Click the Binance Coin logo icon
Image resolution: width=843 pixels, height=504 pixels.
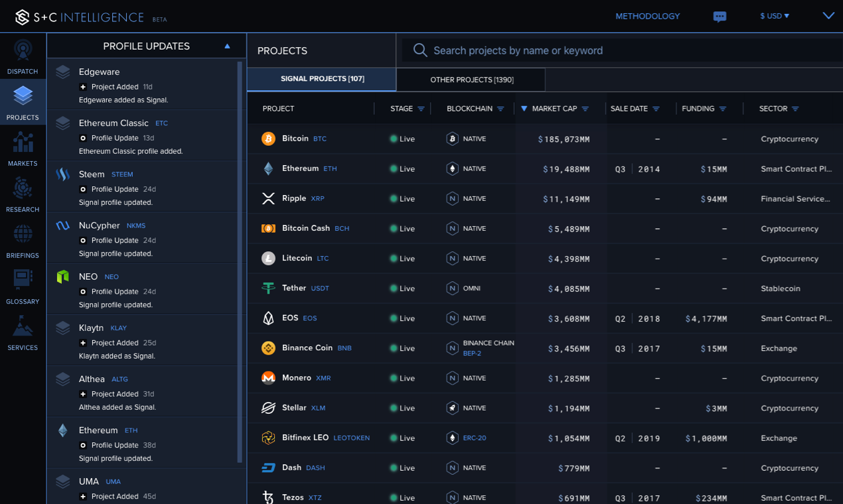(x=268, y=348)
